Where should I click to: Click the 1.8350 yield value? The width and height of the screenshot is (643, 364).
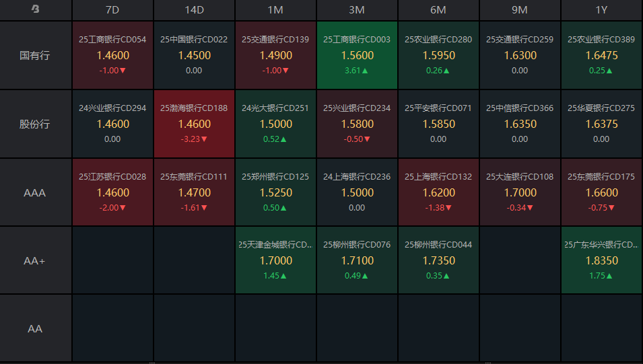[x=601, y=260]
